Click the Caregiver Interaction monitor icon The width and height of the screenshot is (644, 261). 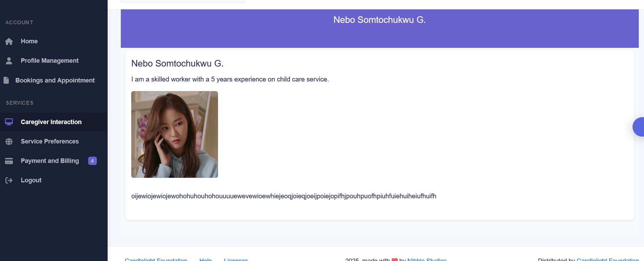9,122
